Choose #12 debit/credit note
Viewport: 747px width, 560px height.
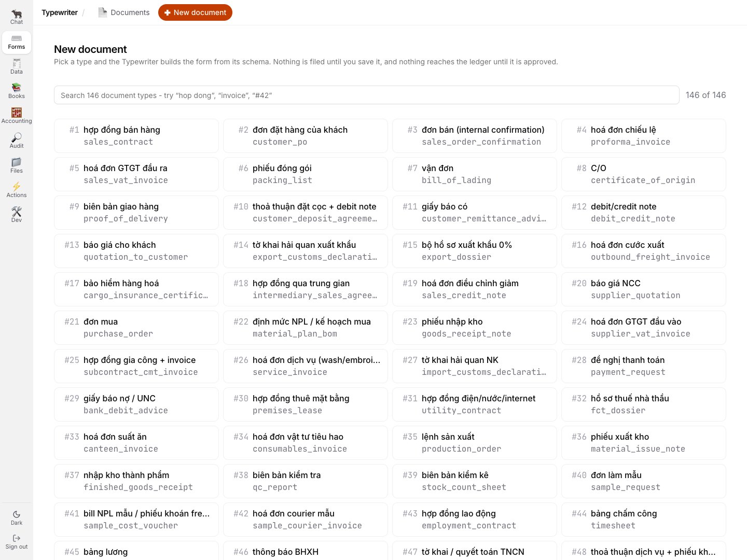click(x=644, y=213)
